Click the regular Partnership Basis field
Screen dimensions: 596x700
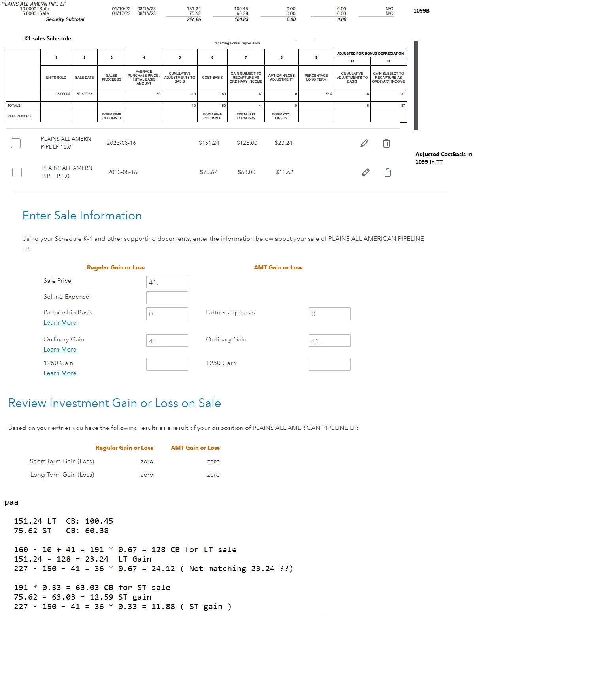point(167,314)
